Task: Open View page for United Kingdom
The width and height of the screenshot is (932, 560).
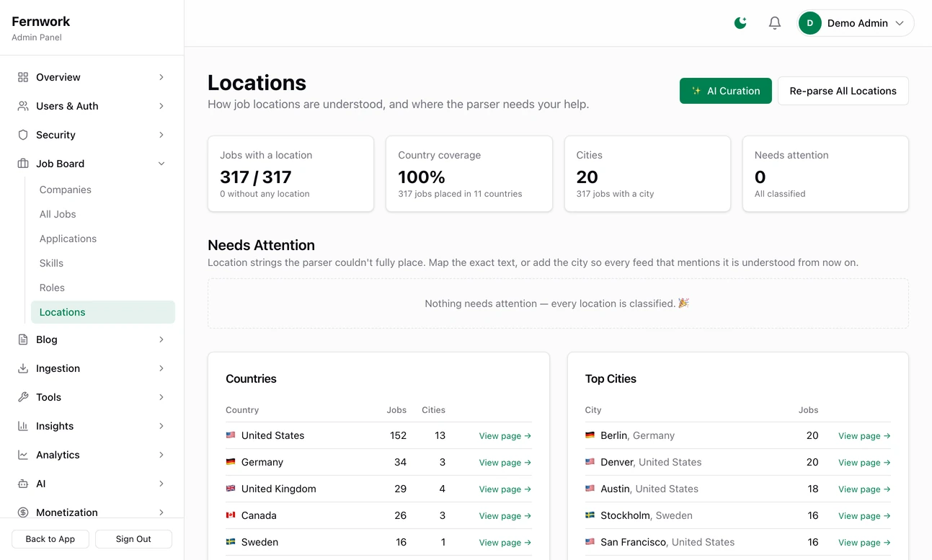Action: coord(505,489)
